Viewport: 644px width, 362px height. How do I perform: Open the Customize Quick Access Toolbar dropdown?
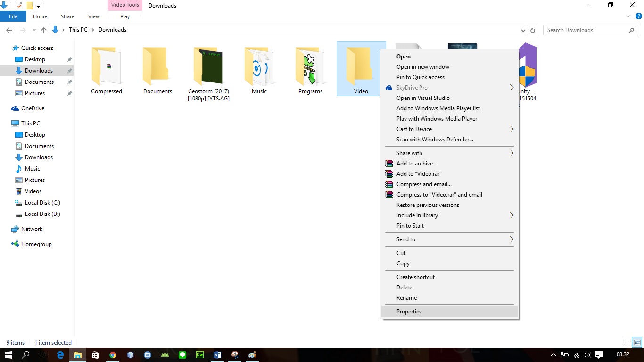point(39,6)
